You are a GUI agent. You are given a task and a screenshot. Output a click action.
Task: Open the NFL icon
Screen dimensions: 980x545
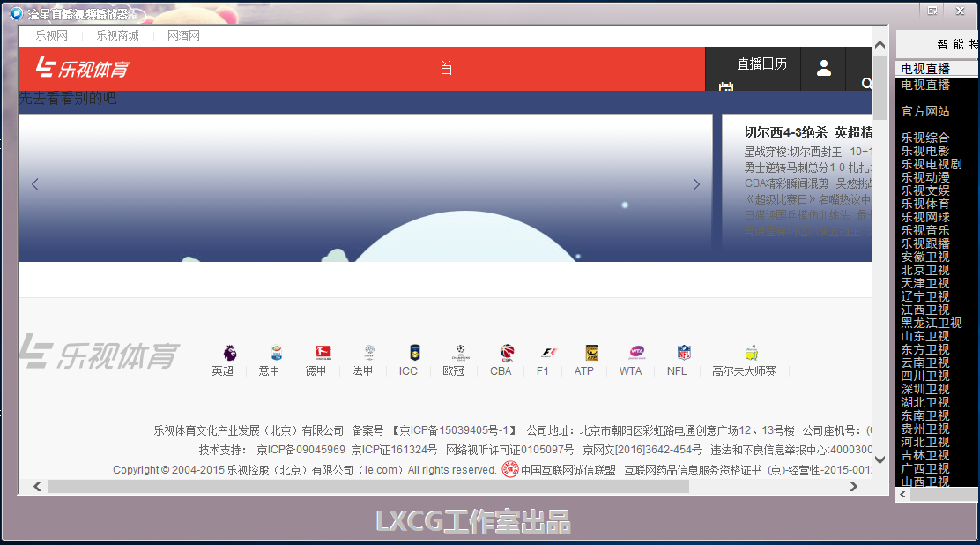[685, 352]
